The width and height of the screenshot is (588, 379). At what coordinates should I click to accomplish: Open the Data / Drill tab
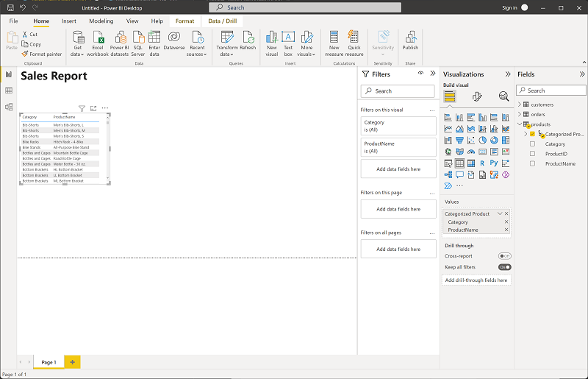223,21
